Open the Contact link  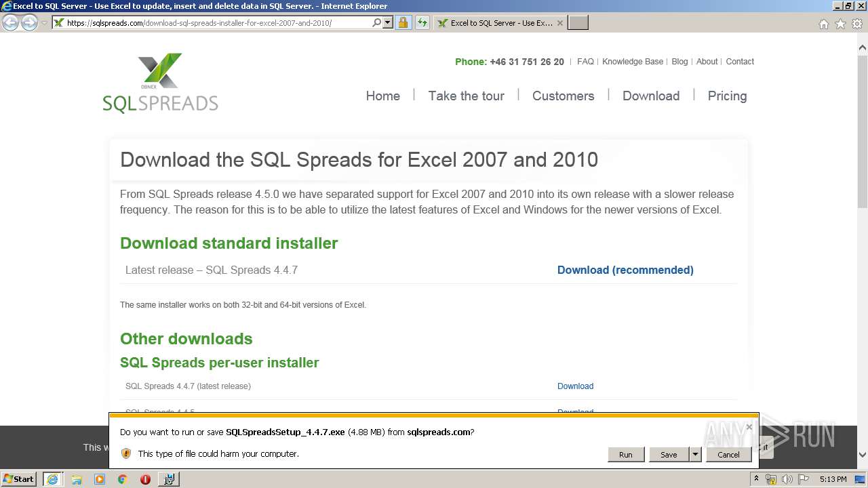[740, 62]
